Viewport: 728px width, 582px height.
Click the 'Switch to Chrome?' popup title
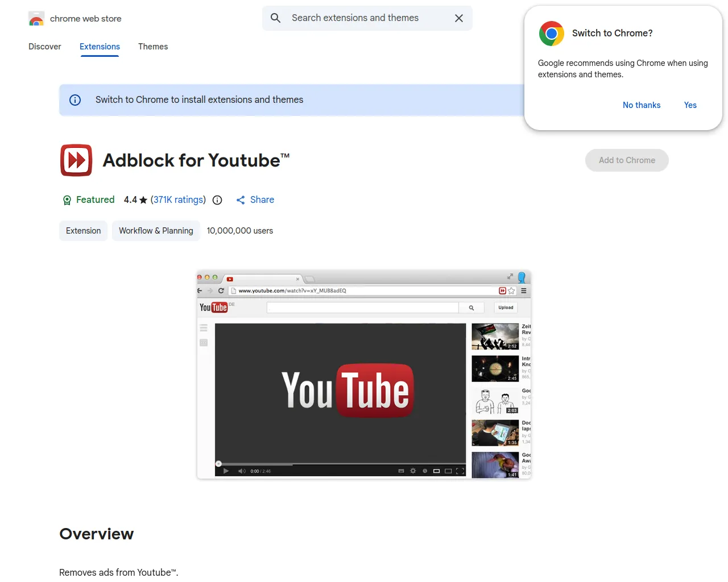coord(613,34)
